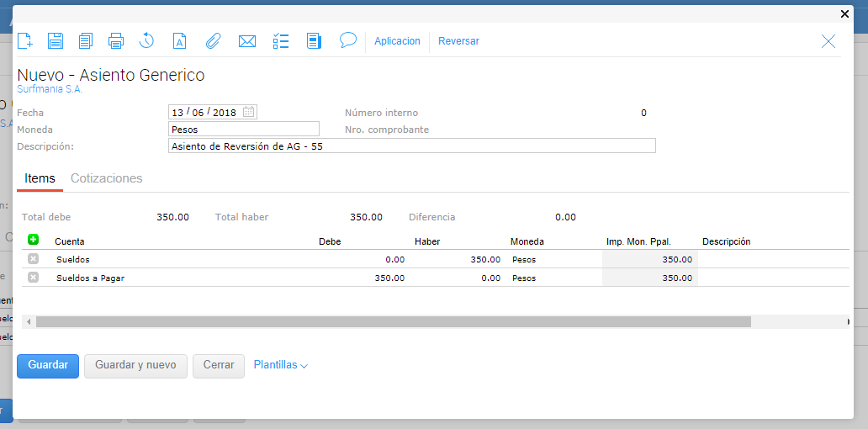Click the save diskette icon
868x429 pixels.
(56, 41)
